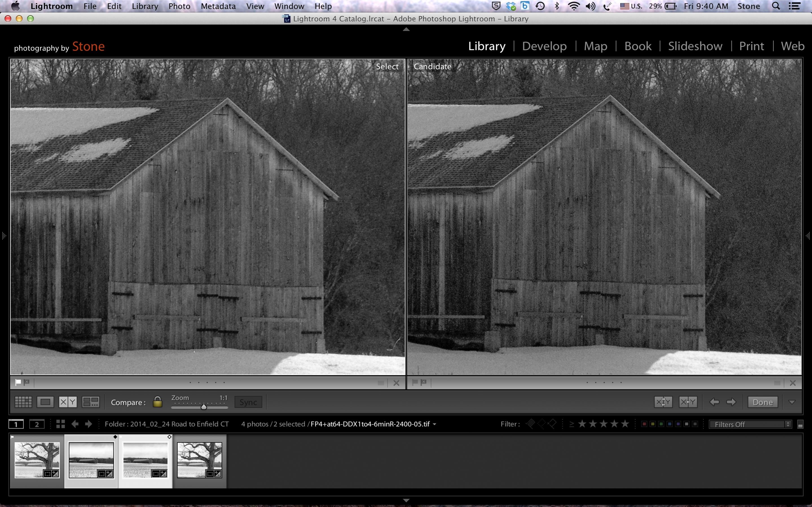The height and width of the screenshot is (507, 812).
Task: Go forward arrow in filmstrip header
Action: coord(88,424)
